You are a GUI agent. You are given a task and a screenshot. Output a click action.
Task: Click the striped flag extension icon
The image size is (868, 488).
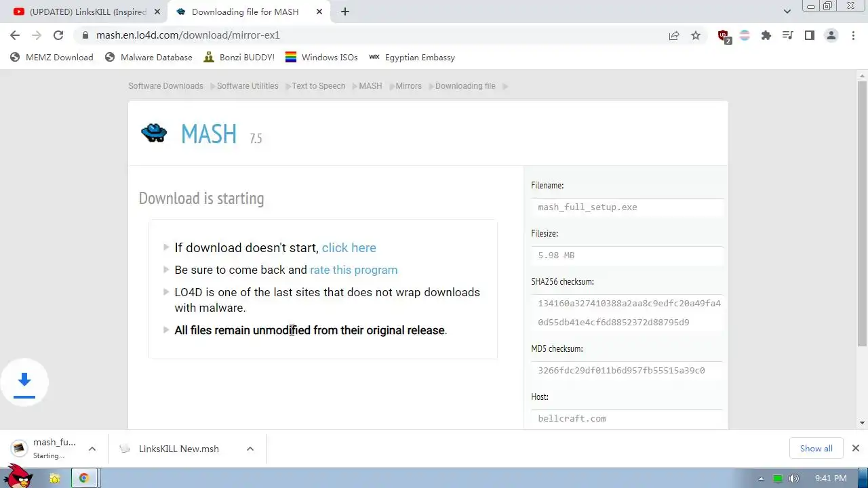point(745,35)
